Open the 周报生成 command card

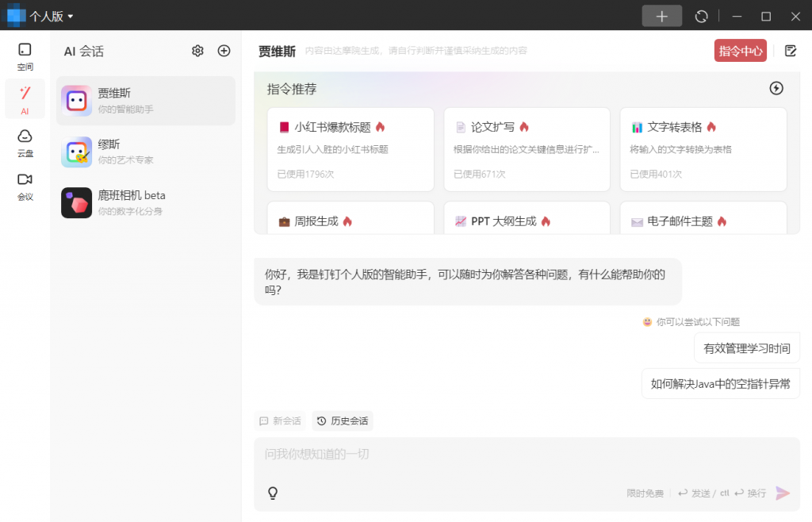[350, 218]
